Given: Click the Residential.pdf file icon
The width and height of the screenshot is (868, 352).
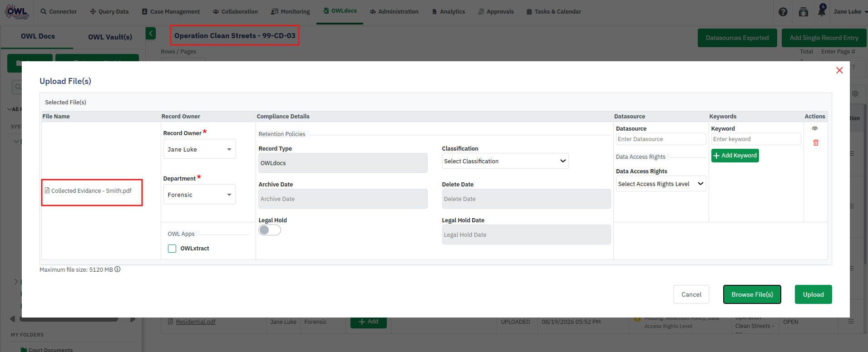Looking at the screenshot, I should tap(171, 322).
